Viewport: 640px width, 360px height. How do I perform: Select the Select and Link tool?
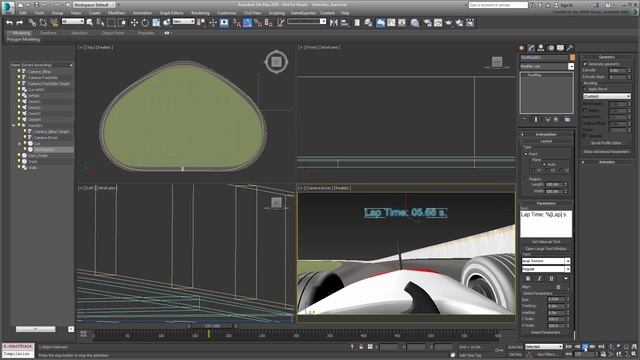[32, 23]
